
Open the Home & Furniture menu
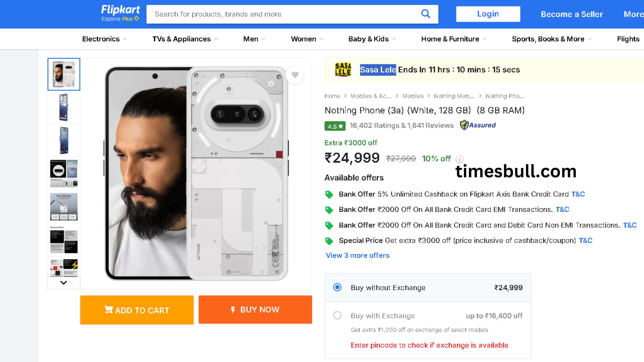pyautogui.click(x=453, y=39)
